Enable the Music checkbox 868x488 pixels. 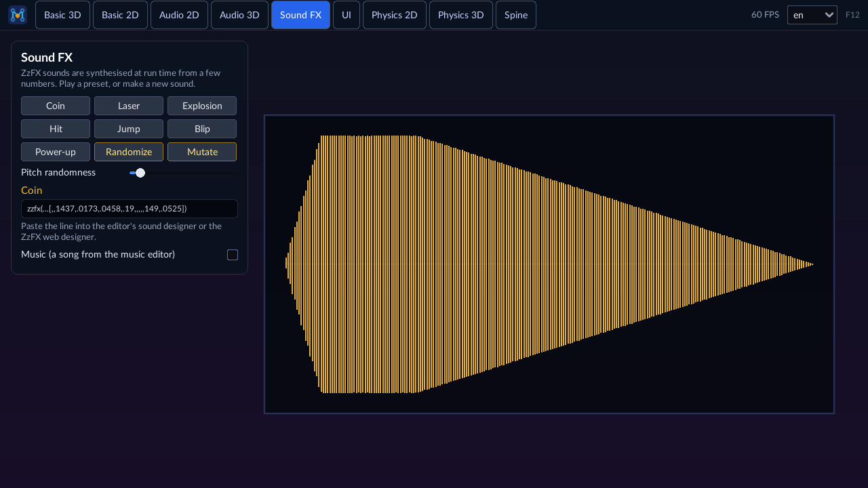(x=233, y=255)
